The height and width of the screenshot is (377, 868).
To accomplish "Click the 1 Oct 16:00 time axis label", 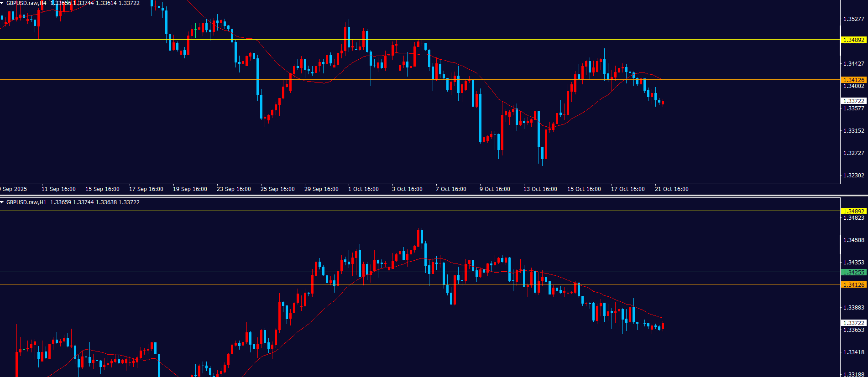I will point(363,189).
